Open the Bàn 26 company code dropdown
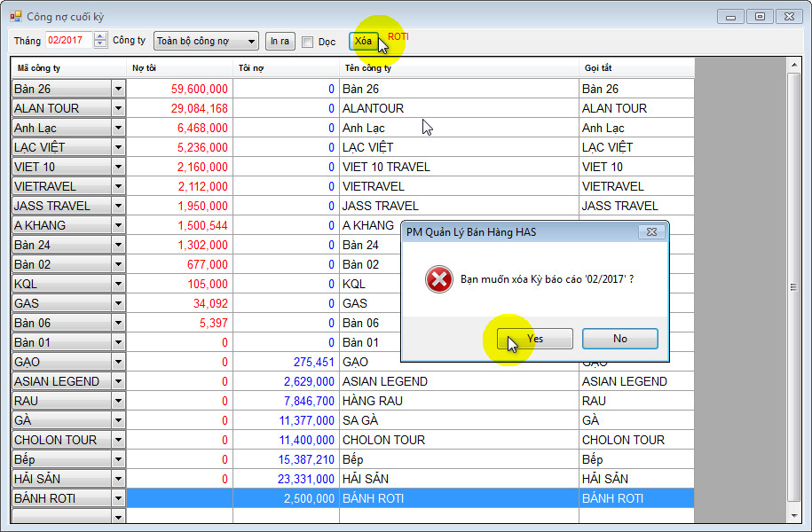Screen dimensions: 812x532 coord(118,89)
